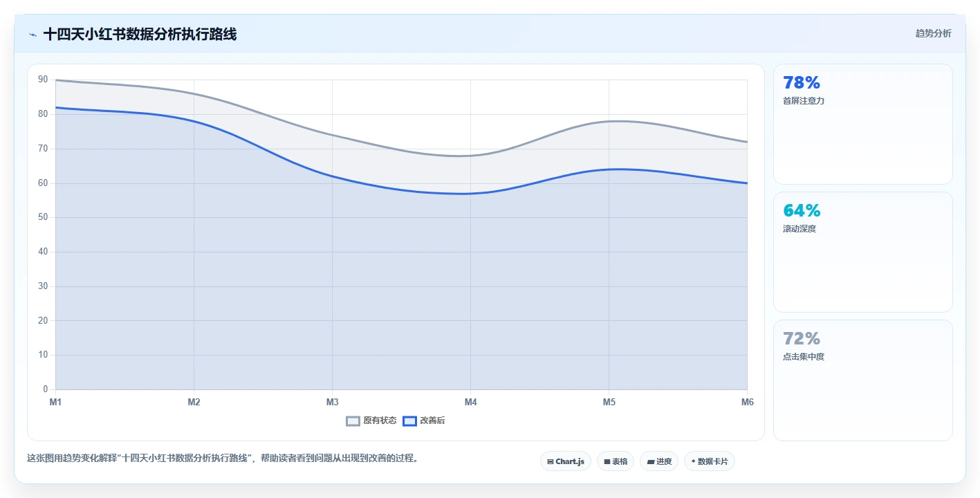The width and height of the screenshot is (980, 498).
Task: Select the 64% 滚动深度 card
Action: coord(862,252)
